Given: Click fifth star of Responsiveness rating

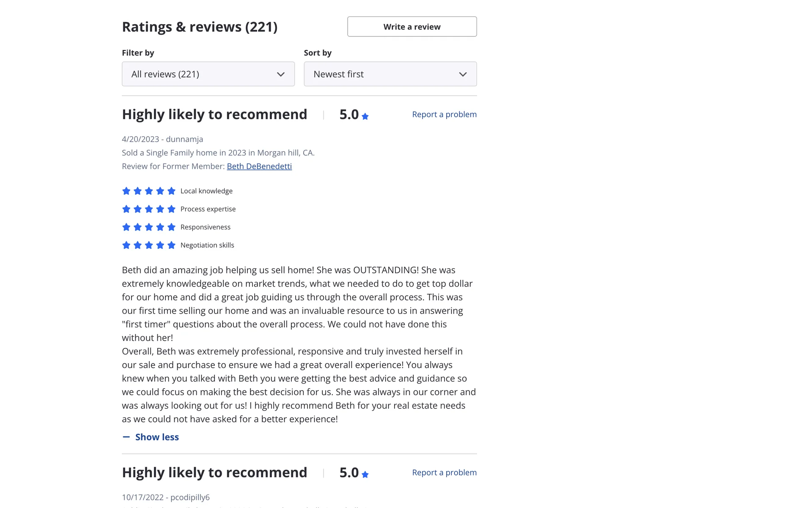Looking at the screenshot, I should click(171, 227).
